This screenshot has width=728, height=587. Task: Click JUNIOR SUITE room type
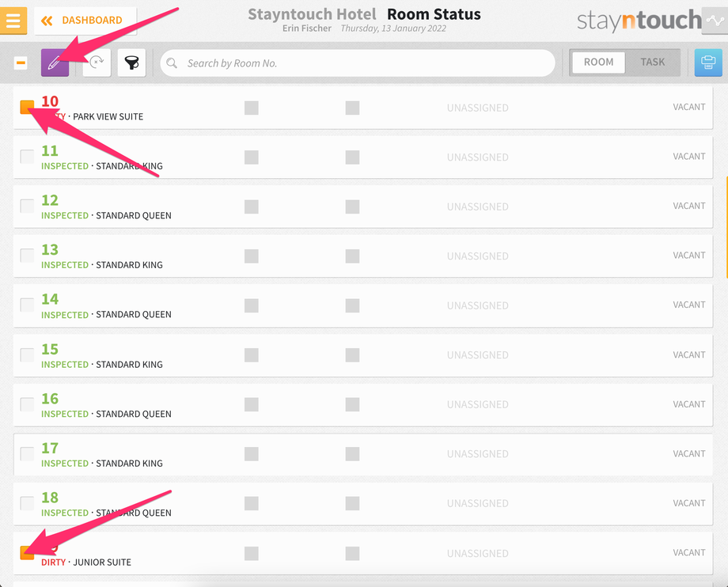tap(102, 562)
